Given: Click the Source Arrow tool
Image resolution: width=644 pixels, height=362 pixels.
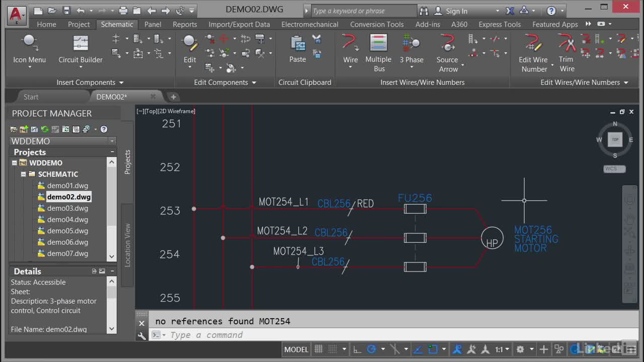Looking at the screenshot, I should (447, 53).
